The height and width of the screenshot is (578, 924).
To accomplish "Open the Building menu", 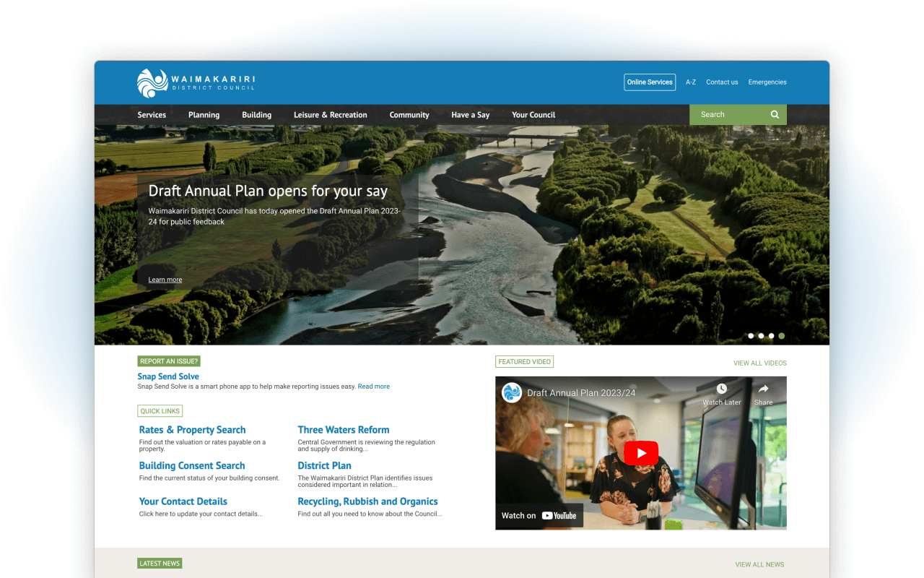I will (256, 115).
